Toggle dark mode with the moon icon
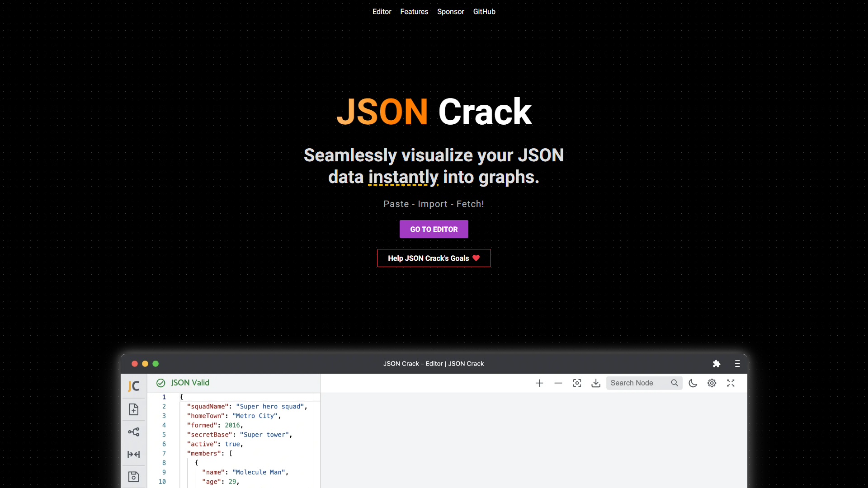 tap(693, 383)
